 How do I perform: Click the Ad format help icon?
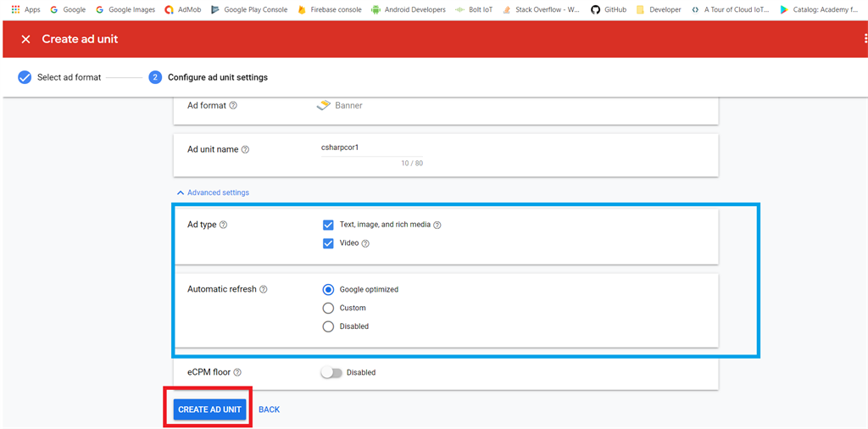pos(233,105)
